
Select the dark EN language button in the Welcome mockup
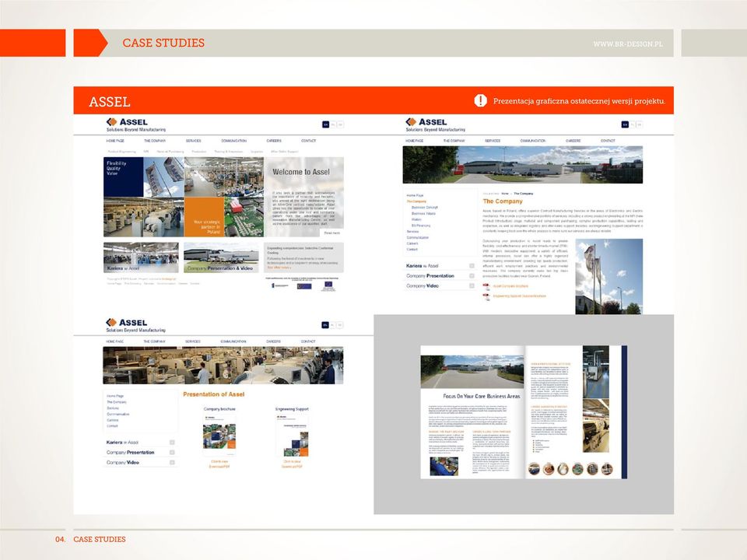325,124
